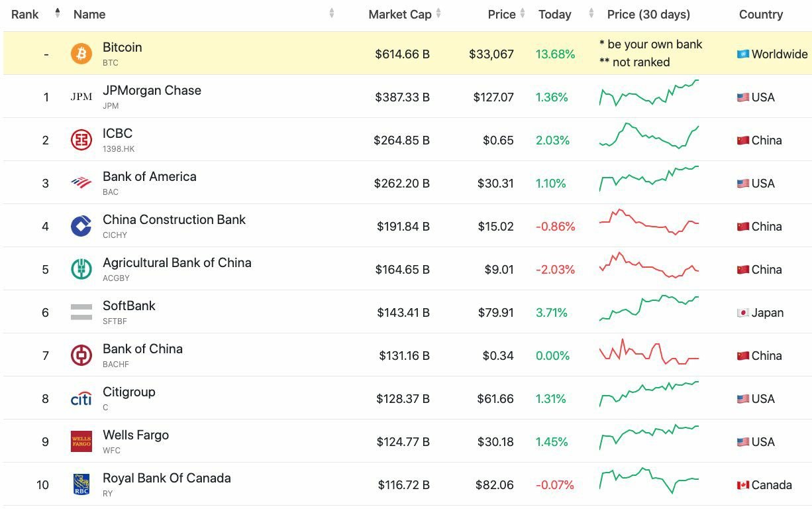Open the Bank of China link
This screenshot has width=812, height=509.
[x=142, y=349]
